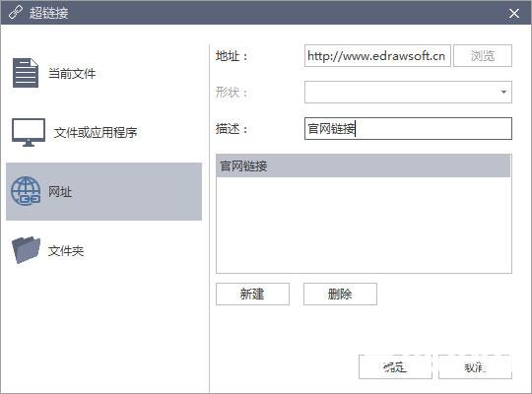Cancel the dialog with 取消 button
The width and height of the screenshot is (532, 394).
tap(475, 366)
